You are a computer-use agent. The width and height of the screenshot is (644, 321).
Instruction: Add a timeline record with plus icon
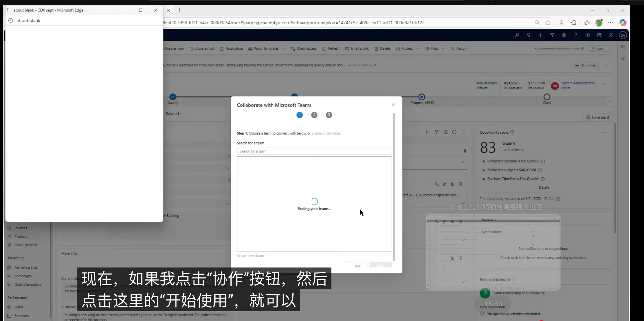point(419,132)
